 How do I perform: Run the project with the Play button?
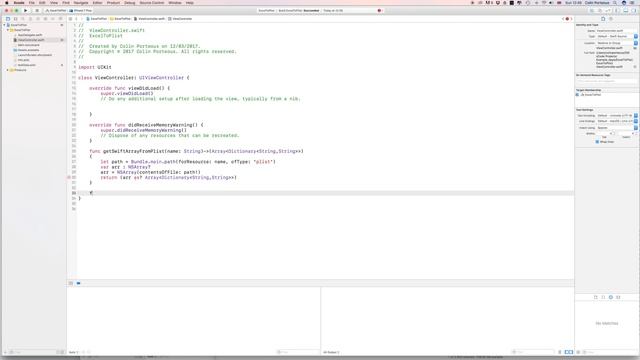click(x=25, y=11)
